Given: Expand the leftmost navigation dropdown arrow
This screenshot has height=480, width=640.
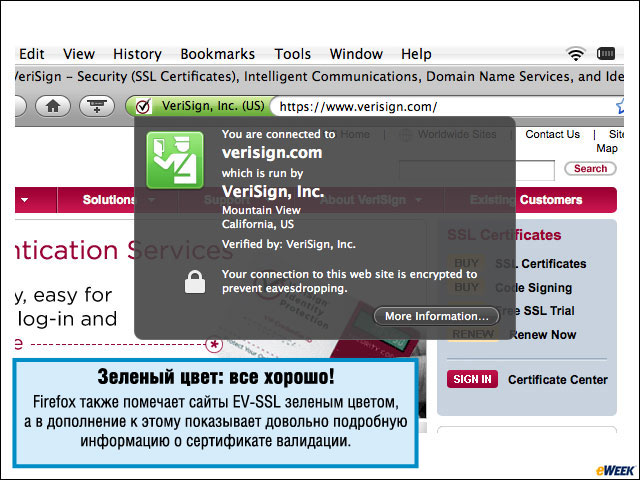Looking at the screenshot, I should (24, 200).
